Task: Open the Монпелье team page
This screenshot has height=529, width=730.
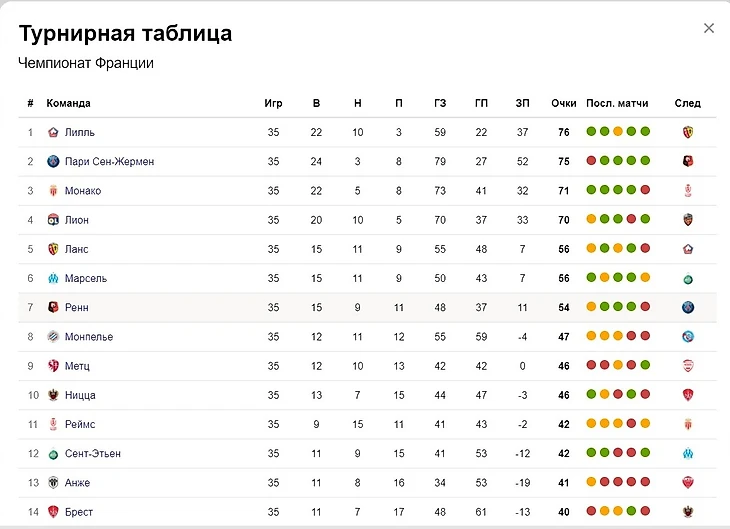Action: (89, 337)
